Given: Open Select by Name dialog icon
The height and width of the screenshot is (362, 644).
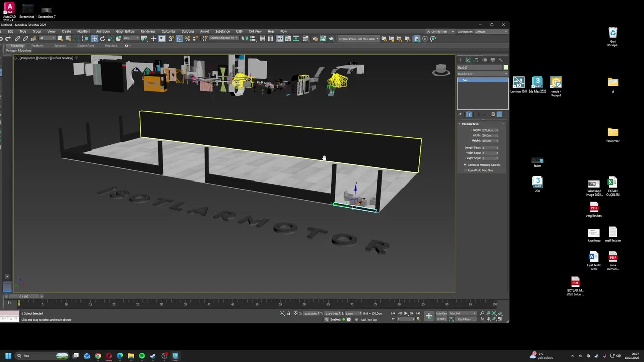Looking at the screenshot, I should tap(68, 38).
